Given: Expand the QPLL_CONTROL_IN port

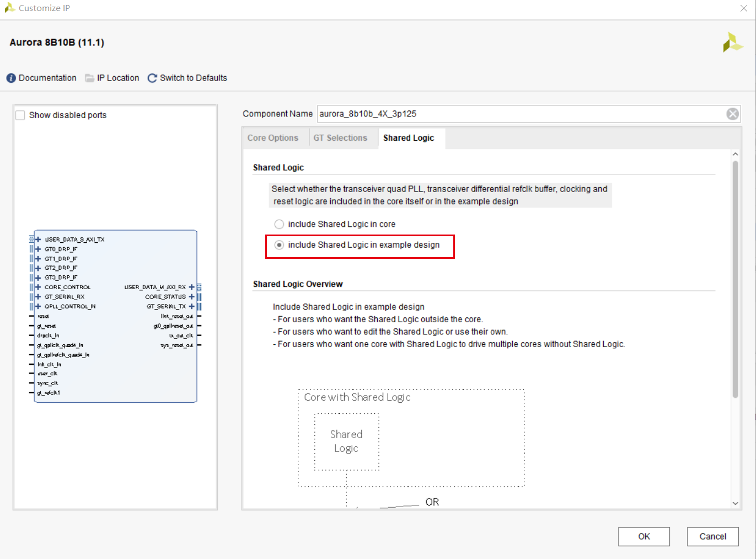Looking at the screenshot, I should tap(38, 306).
